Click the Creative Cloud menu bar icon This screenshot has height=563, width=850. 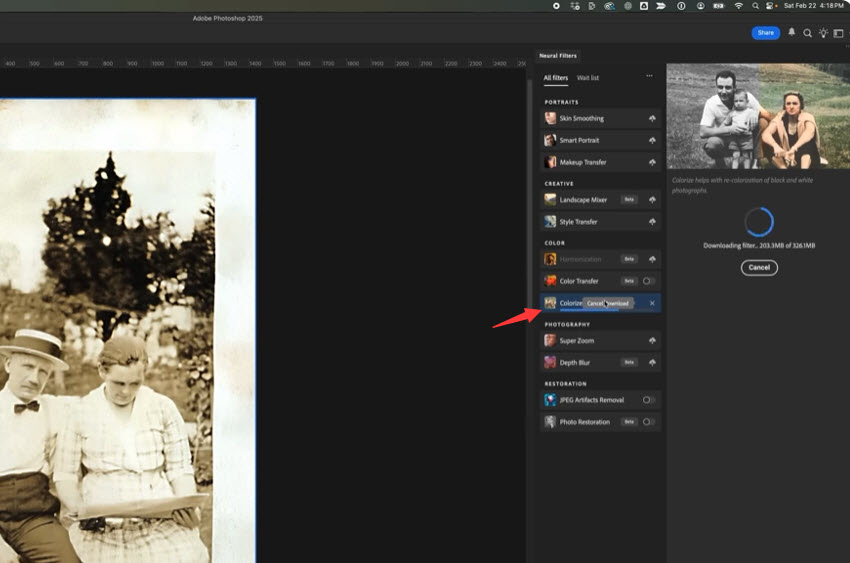pos(609,6)
